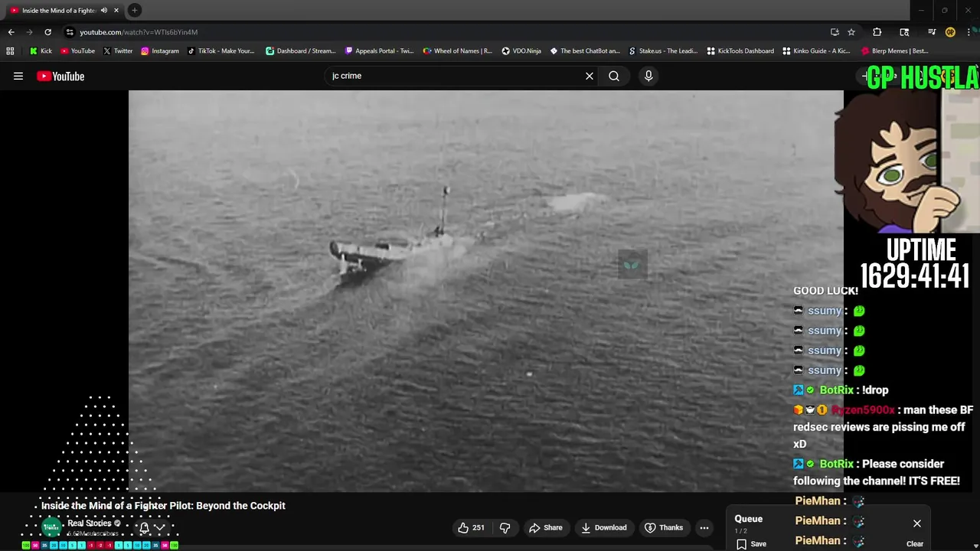The image size is (980, 551).
Task: Share this video
Action: click(x=546, y=527)
